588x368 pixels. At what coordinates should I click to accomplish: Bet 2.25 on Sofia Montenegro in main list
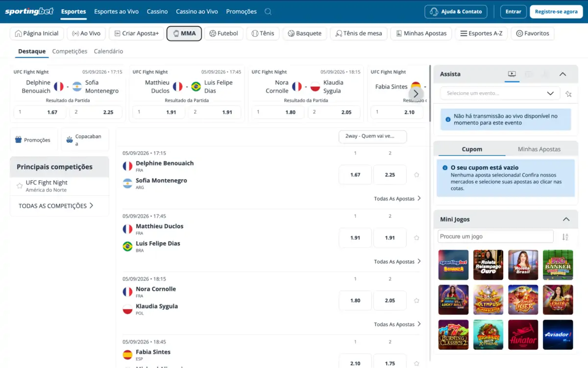tap(390, 175)
